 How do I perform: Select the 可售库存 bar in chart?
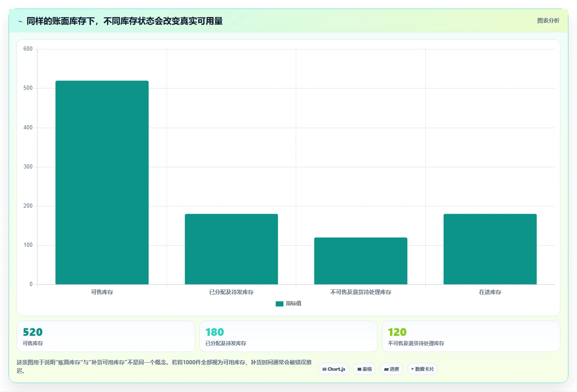coord(102,183)
